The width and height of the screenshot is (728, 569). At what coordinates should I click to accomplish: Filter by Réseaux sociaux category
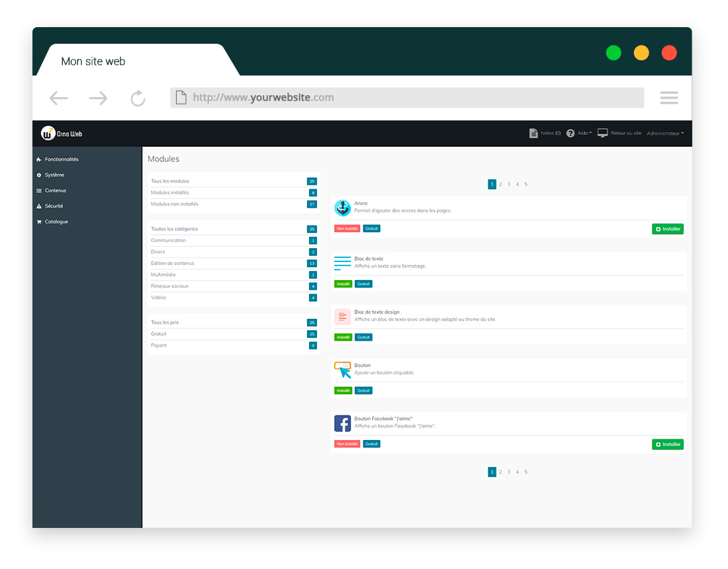[234, 286]
